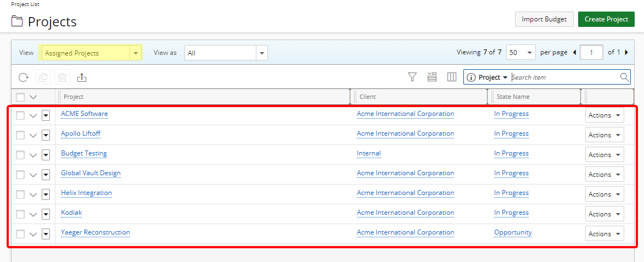Click the Create Project button
Viewport: 644px width, 262px height.
[x=606, y=19]
